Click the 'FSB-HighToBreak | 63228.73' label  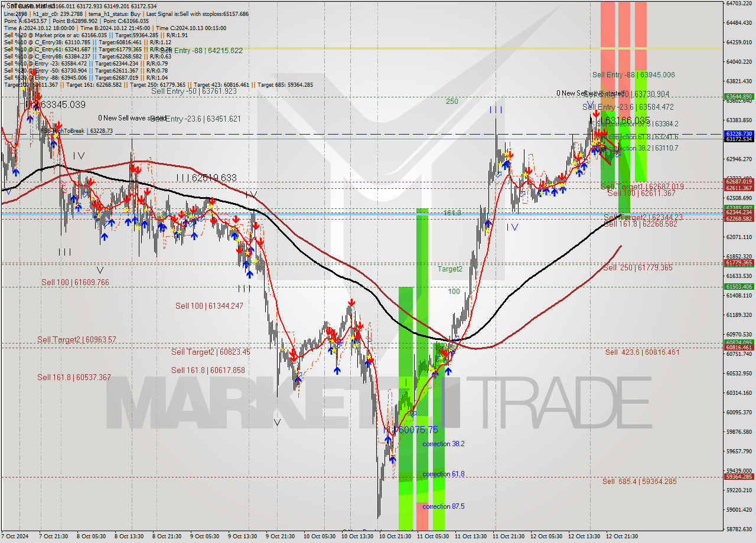point(76,130)
